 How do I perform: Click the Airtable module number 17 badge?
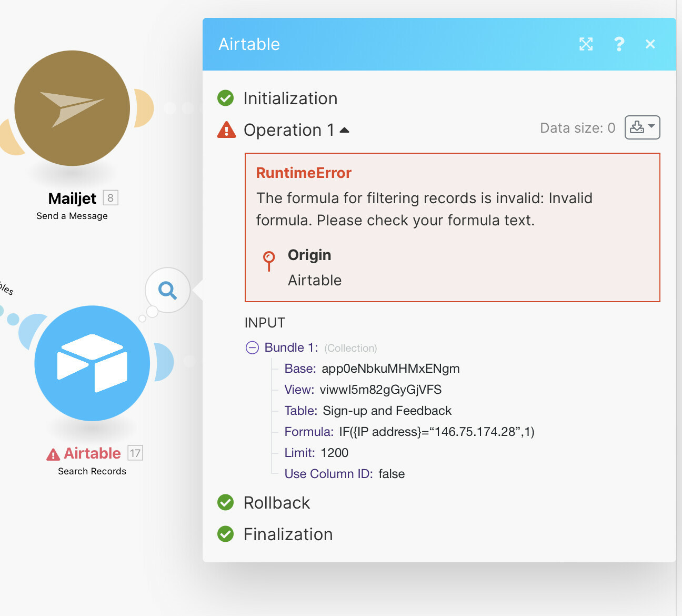tap(135, 453)
